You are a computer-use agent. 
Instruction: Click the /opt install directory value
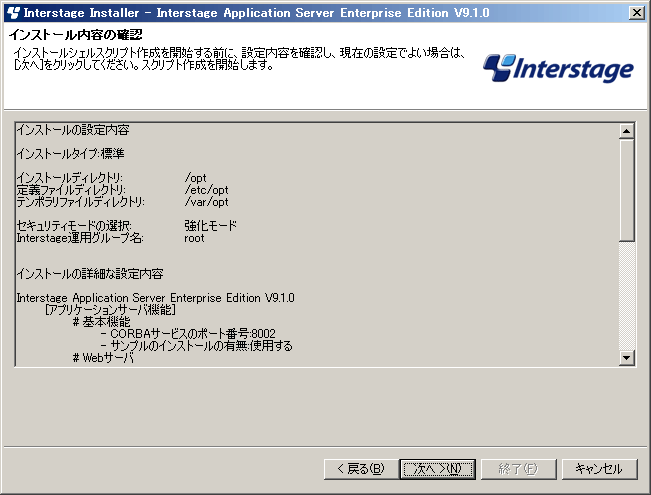click(x=195, y=178)
